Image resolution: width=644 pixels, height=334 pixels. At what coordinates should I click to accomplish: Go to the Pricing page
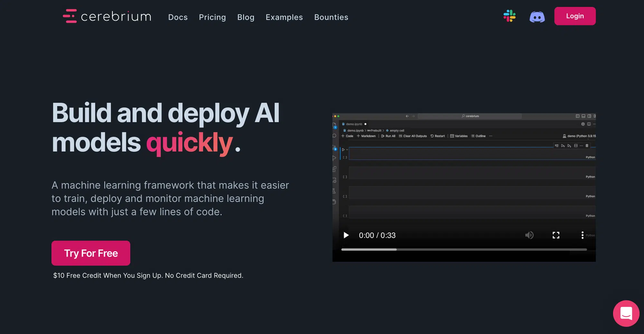coord(212,17)
